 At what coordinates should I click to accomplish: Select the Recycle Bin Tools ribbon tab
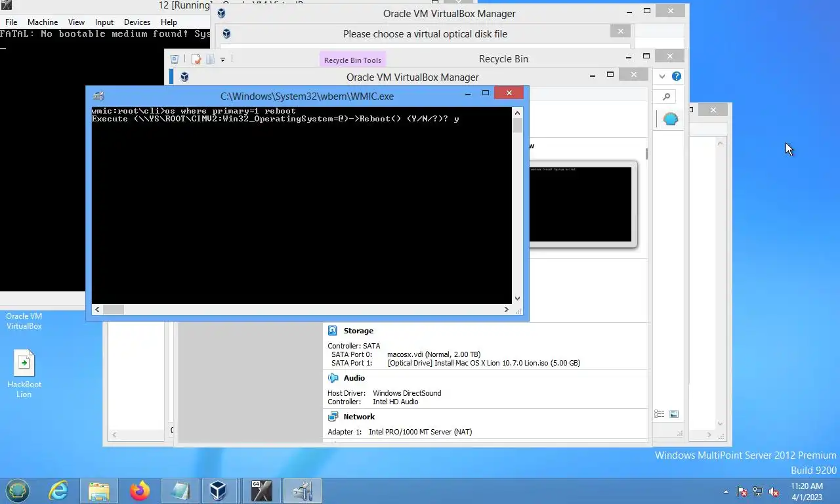[352, 60]
